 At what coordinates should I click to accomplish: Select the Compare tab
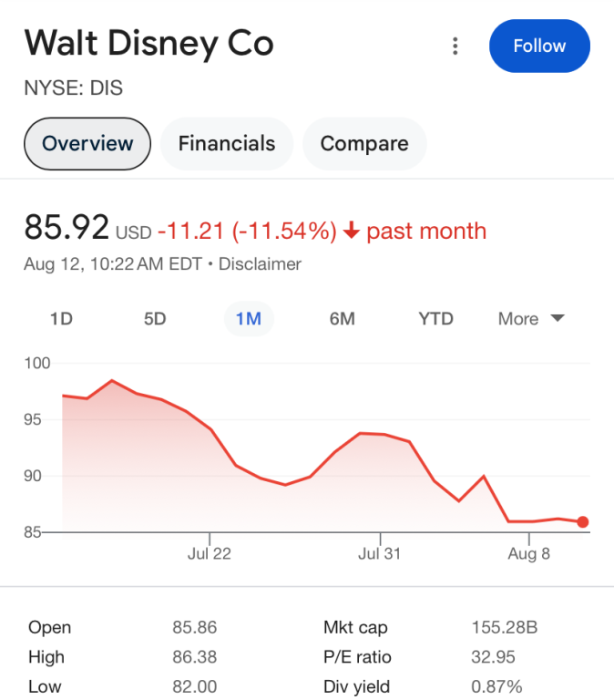(x=364, y=143)
